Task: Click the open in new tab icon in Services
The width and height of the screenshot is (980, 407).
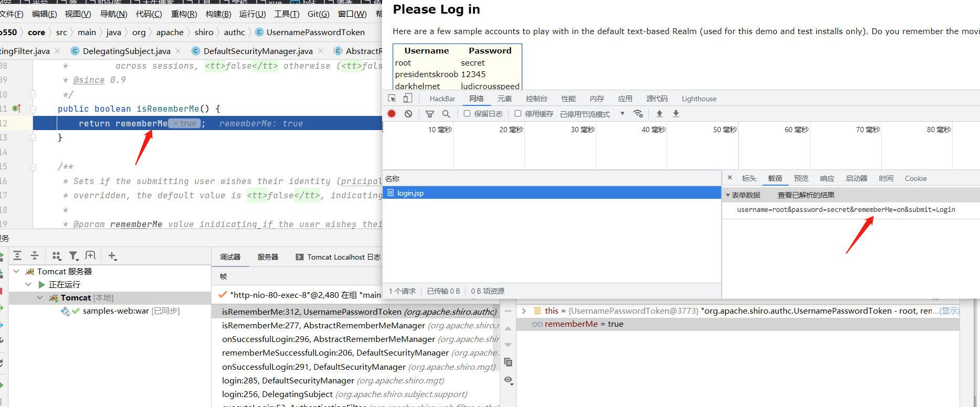Action: click(90, 255)
